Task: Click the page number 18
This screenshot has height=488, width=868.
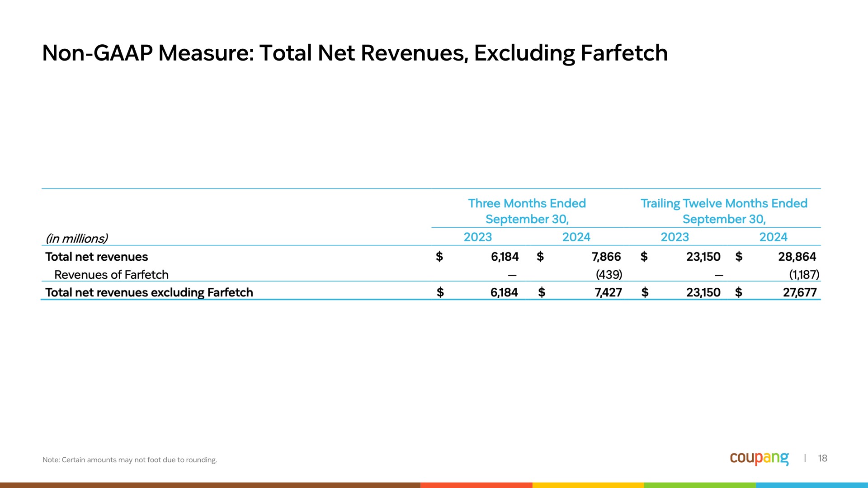Action: point(822,459)
